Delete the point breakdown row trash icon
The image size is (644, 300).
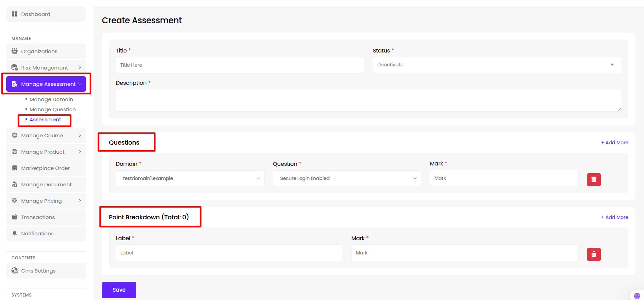594,254
